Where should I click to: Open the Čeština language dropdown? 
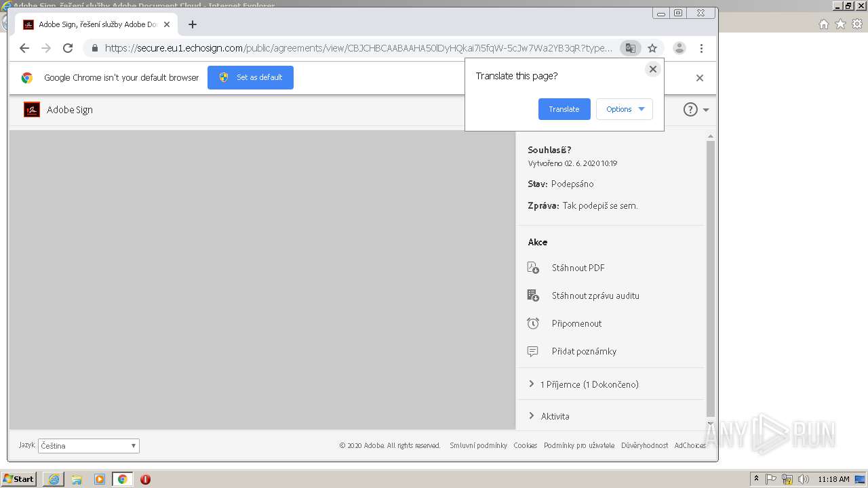click(89, 446)
